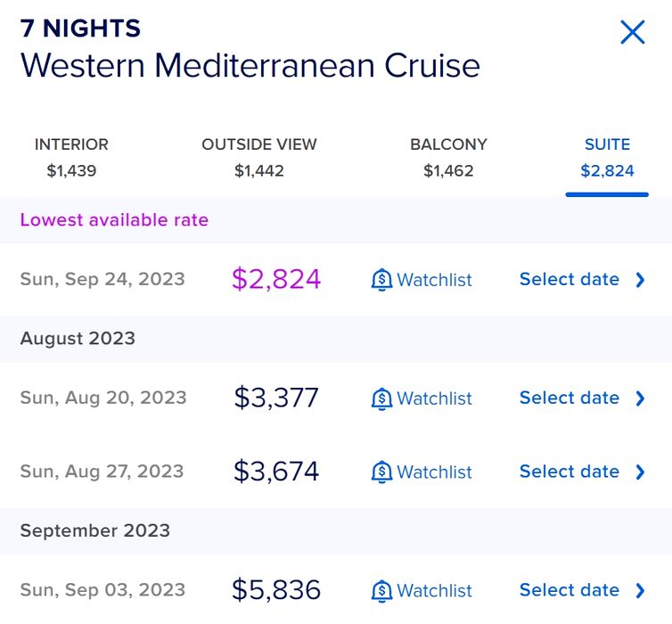The height and width of the screenshot is (624, 672).
Task: Click the $5,836 price for Sep 03
Action: coord(276,590)
